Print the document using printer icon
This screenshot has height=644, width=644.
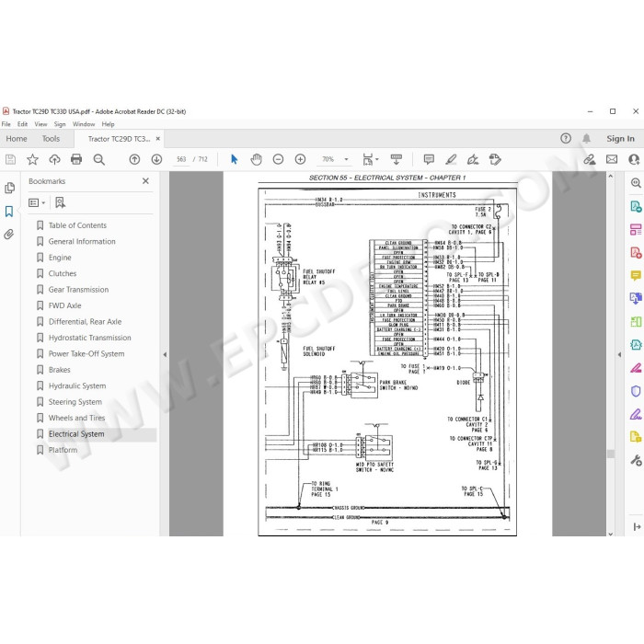[76, 159]
